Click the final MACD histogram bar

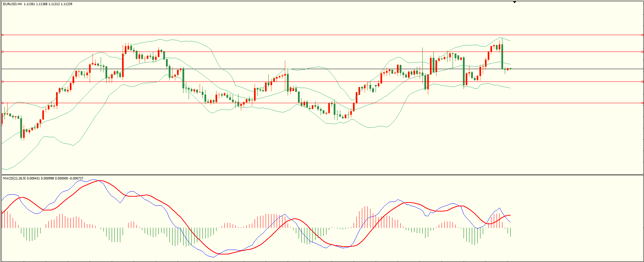[510, 232]
